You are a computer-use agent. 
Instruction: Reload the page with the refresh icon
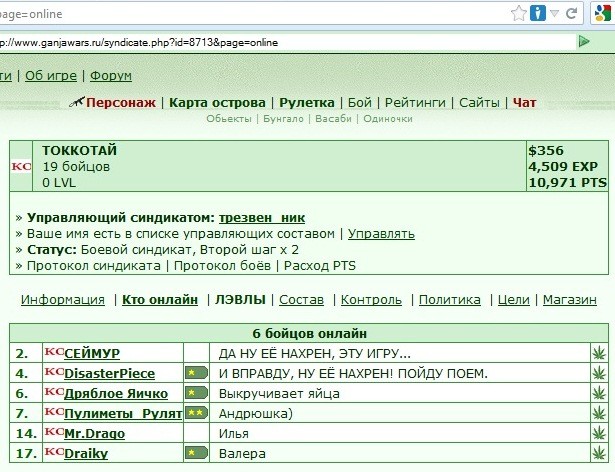tap(571, 14)
